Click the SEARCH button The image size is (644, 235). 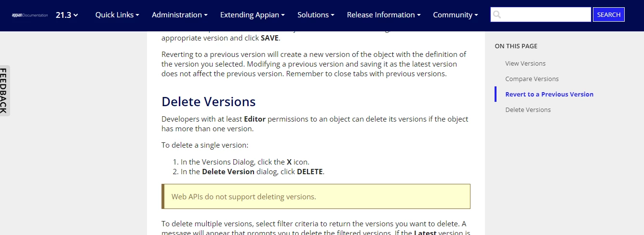point(608,14)
